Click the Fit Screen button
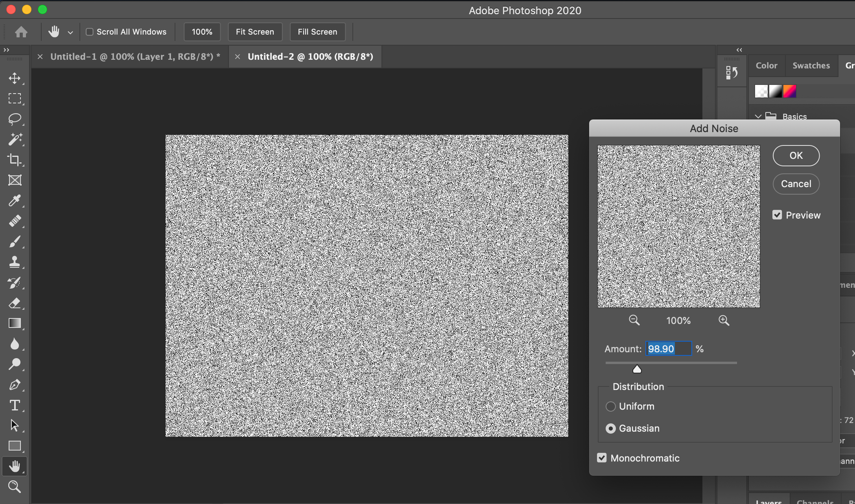 point(255,32)
